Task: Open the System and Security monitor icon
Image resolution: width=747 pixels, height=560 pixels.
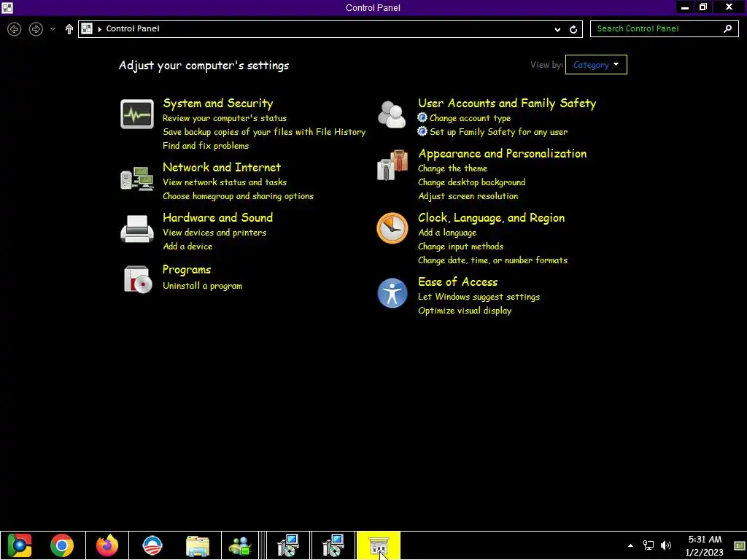Action: coord(137,114)
